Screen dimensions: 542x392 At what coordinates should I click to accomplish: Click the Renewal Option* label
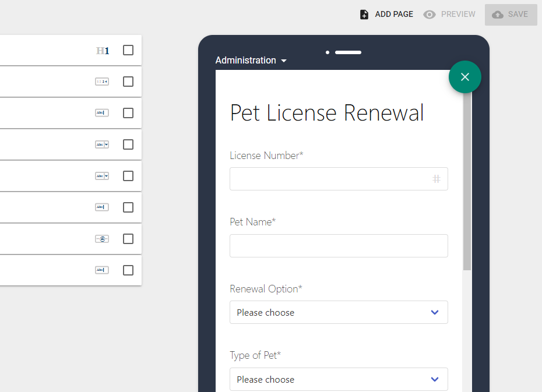click(266, 289)
